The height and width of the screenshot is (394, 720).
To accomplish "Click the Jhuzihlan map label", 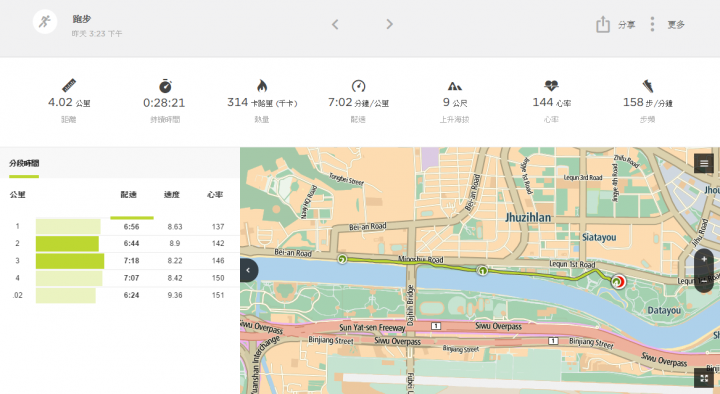I will (528, 217).
